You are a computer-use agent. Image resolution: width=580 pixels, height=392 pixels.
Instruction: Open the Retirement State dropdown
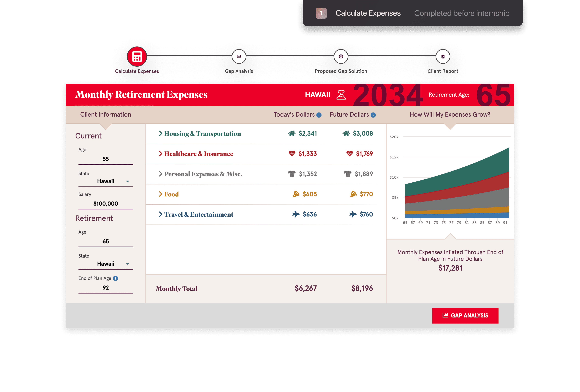106,264
